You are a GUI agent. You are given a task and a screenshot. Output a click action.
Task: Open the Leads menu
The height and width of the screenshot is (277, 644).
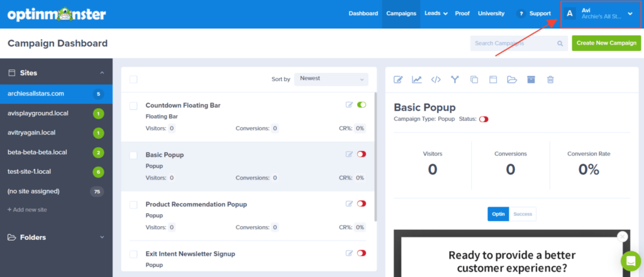(x=436, y=13)
